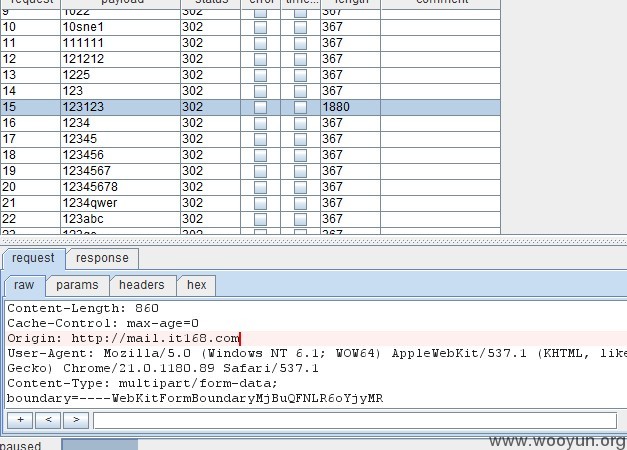
Task: Select the payload cell reading exactly '1234'
Action: [x=120, y=123]
